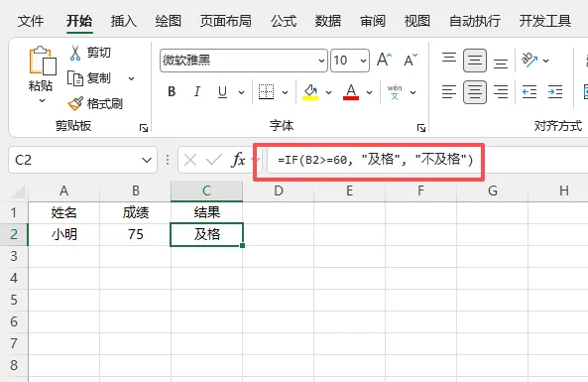Confirm formula entry with checkmark icon
This screenshot has height=382, width=588.
pos(214,160)
